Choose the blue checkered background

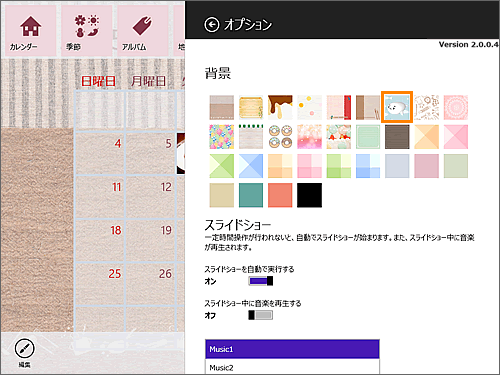click(368, 166)
